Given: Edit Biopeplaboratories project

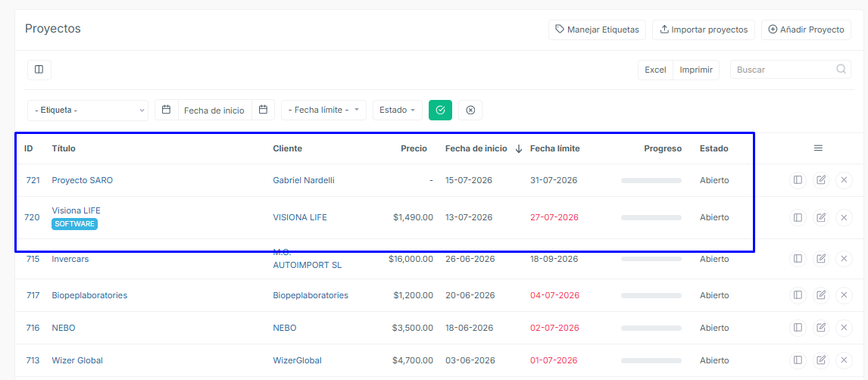Looking at the screenshot, I should 821,295.
